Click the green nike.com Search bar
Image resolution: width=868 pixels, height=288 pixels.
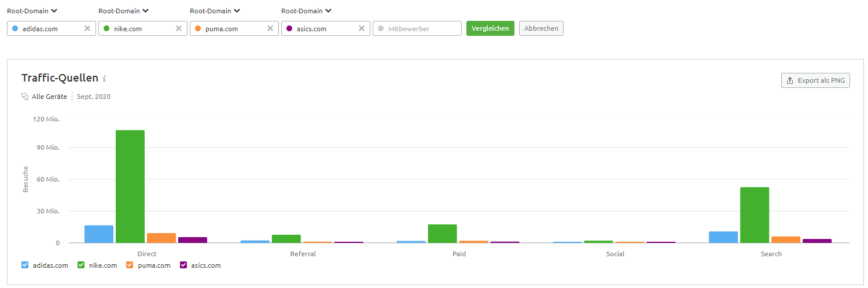coord(755,215)
